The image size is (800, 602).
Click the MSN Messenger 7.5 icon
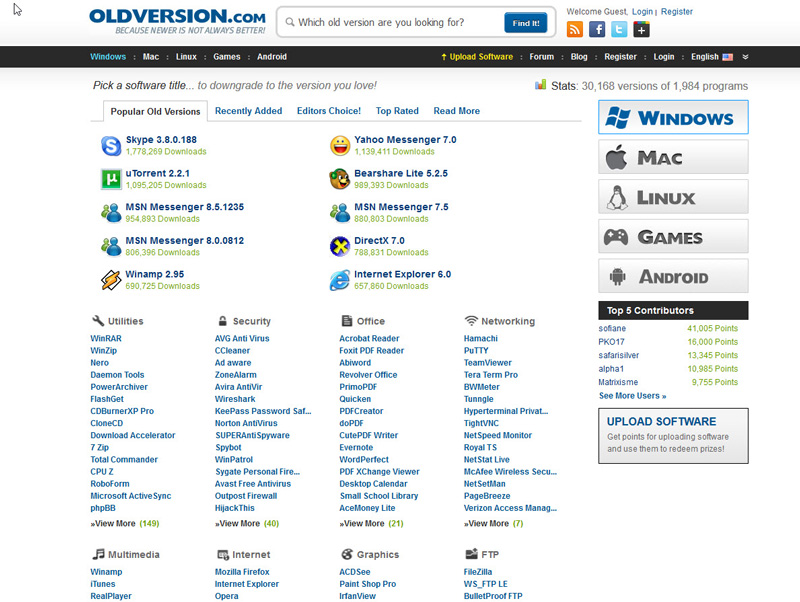[x=340, y=213]
